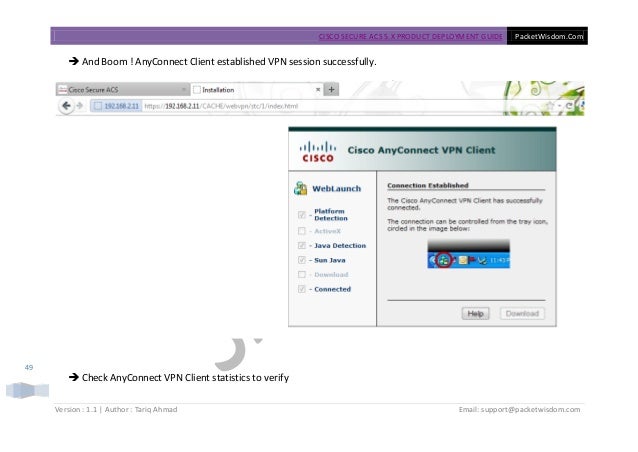Click the site identity page icon in address bar
Screen dimensions: 638x452
pos(98,106)
